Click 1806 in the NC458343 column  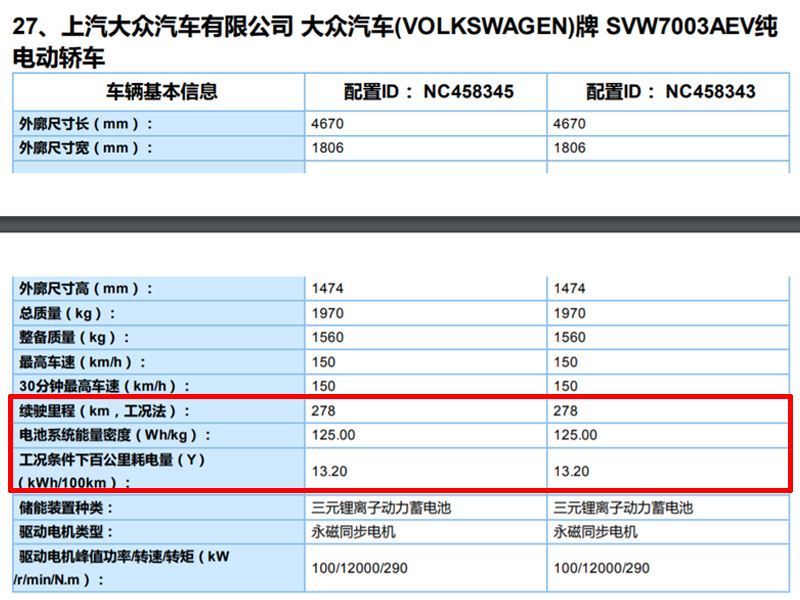coord(569,148)
